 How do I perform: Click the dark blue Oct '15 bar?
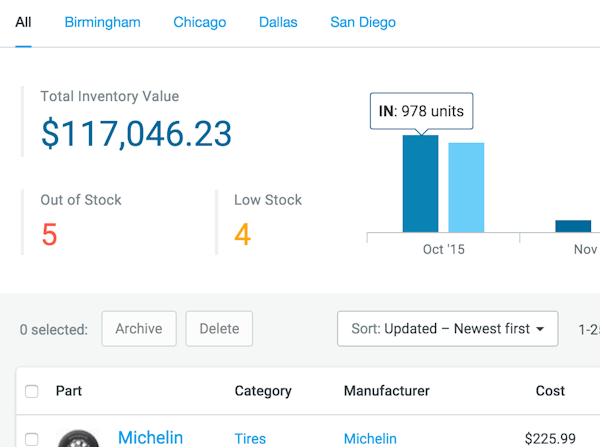[420, 185]
